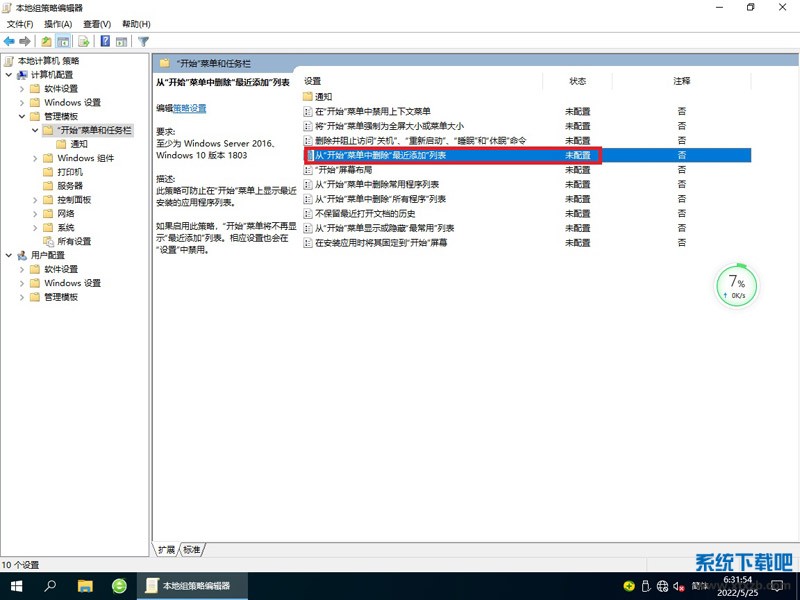Open the 操作(A) menu
Image resolution: width=800 pixels, height=600 pixels.
tap(58, 24)
